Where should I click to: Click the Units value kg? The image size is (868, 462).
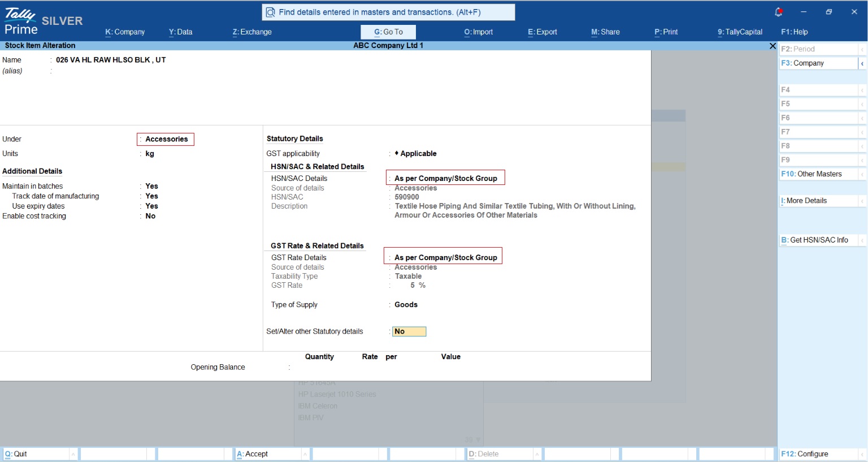click(150, 154)
